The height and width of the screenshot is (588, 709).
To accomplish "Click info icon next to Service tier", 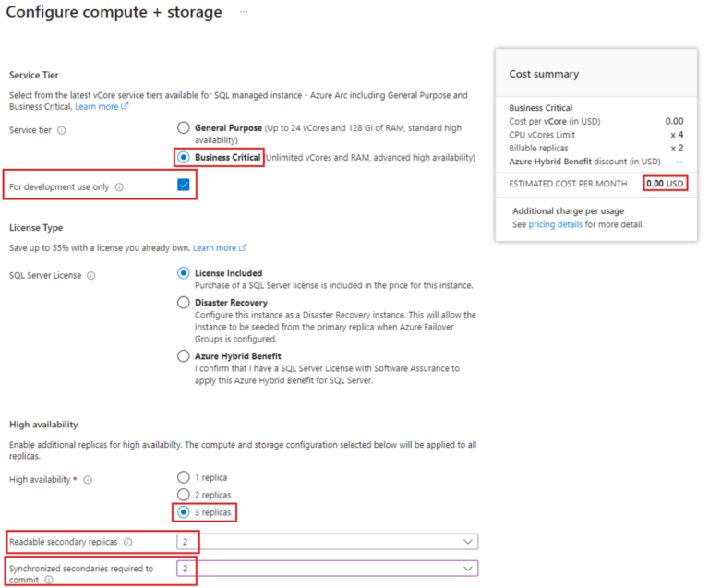I will pos(62,131).
